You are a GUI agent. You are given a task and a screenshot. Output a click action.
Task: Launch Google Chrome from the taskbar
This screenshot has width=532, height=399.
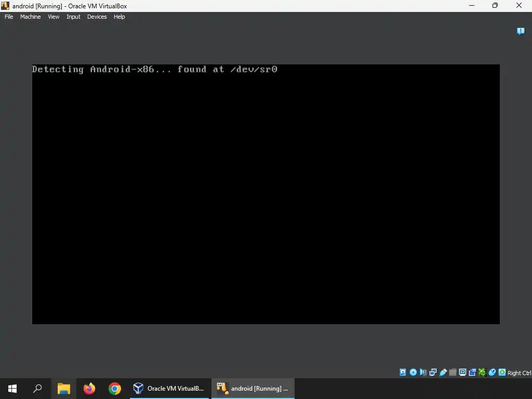pos(115,389)
